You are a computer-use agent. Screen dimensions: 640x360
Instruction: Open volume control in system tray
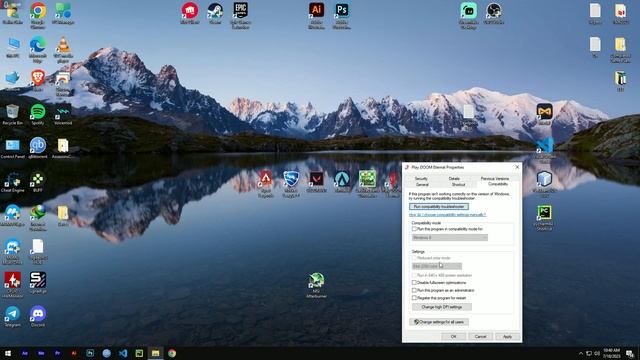[597, 353]
